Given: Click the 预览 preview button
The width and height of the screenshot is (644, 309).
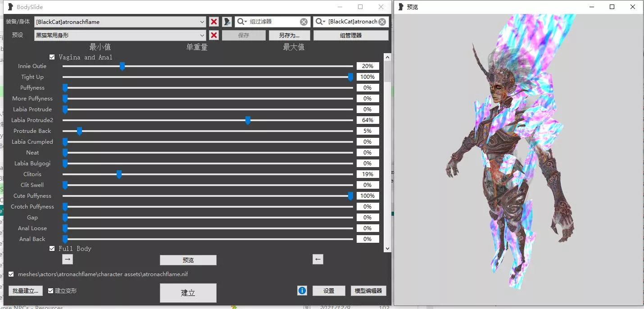Looking at the screenshot, I should coord(188,260).
